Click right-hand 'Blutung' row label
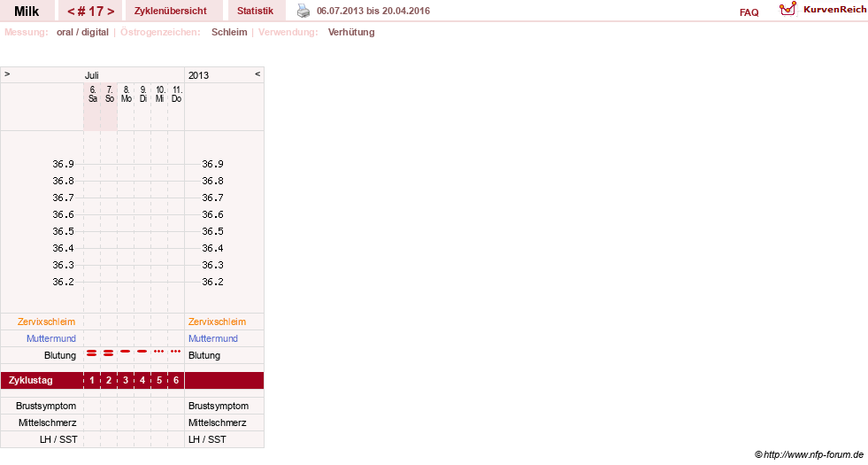Screen dimensions: 868x465 tap(204, 355)
